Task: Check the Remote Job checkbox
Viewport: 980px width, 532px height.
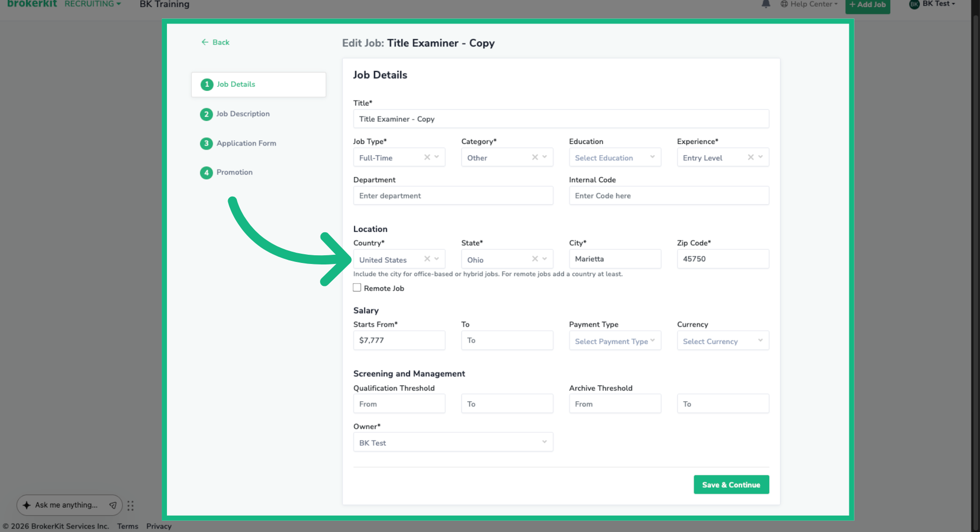Action: pos(357,288)
